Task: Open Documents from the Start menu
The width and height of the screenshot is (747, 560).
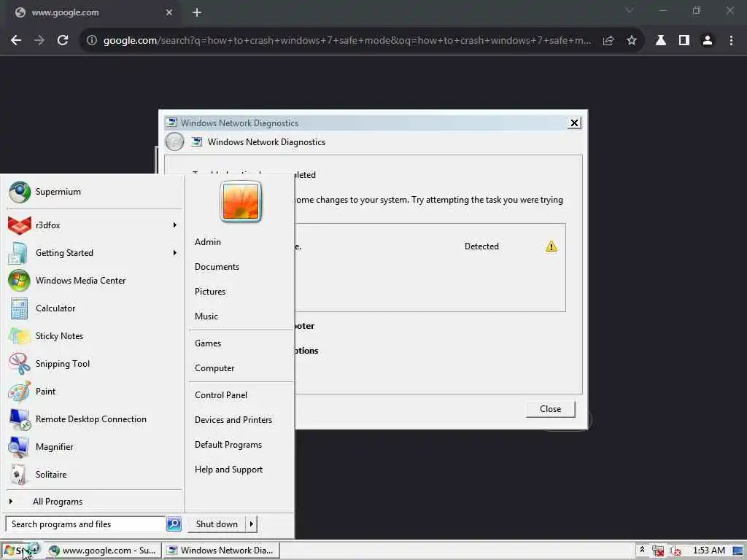Action: click(217, 267)
